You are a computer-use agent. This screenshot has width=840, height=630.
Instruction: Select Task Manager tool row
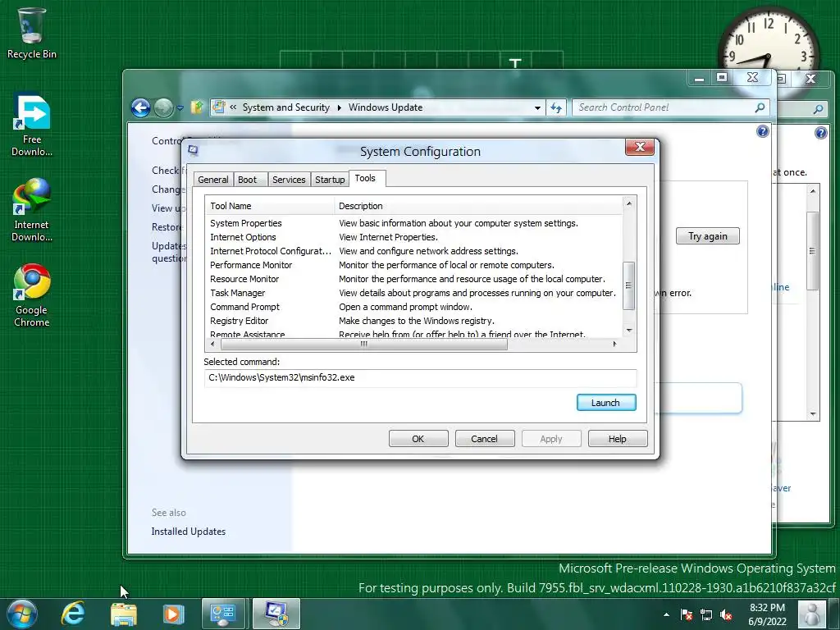413,293
